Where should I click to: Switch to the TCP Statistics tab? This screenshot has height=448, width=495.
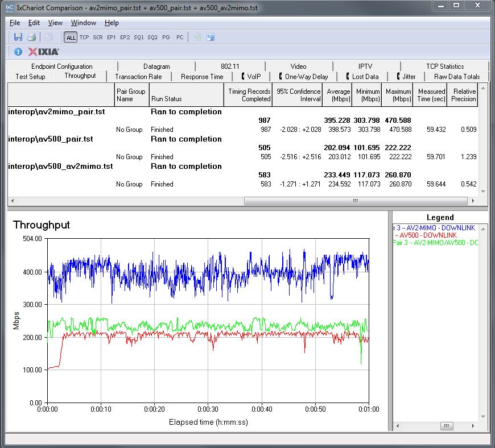tap(444, 67)
